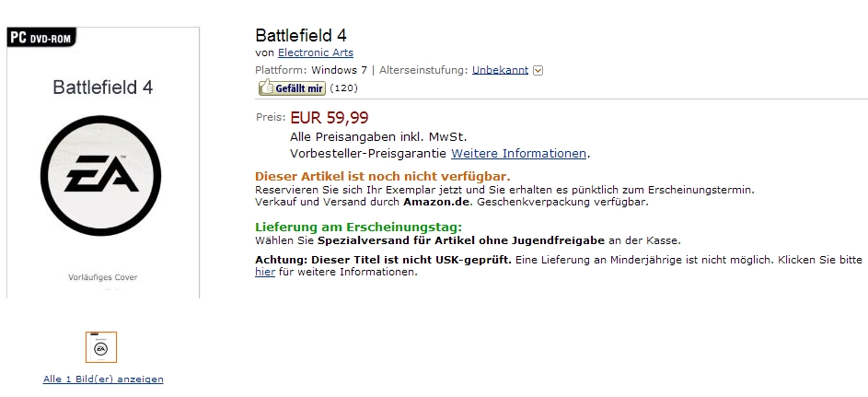
Task: Click the Gefällt mir thumbs-up button
Action: pos(292,88)
